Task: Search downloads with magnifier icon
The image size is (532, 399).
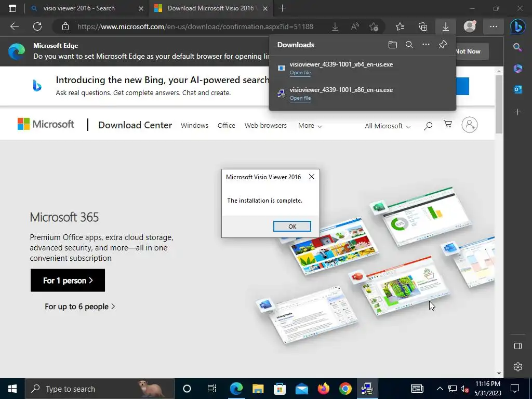Action: click(x=409, y=45)
